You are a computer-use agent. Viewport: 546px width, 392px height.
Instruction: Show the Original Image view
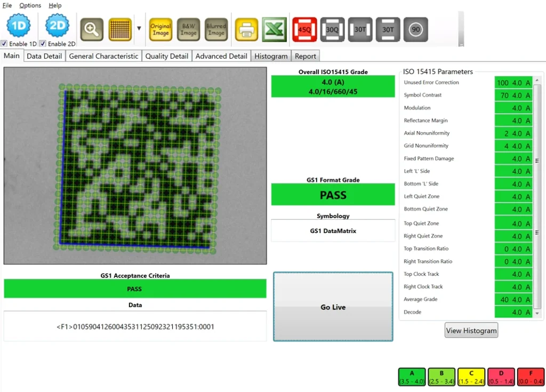click(x=160, y=29)
